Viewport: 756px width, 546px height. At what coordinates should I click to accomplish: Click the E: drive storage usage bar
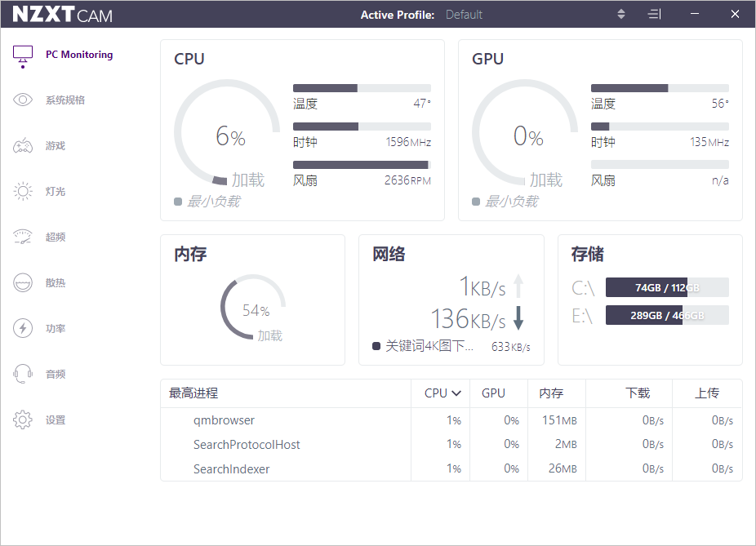coord(666,315)
